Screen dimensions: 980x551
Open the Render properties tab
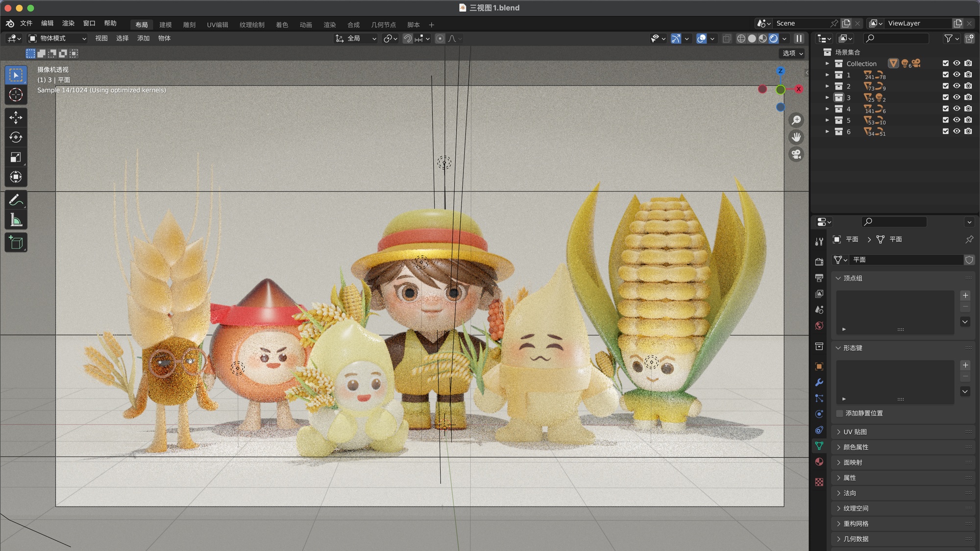click(x=819, y=262)
